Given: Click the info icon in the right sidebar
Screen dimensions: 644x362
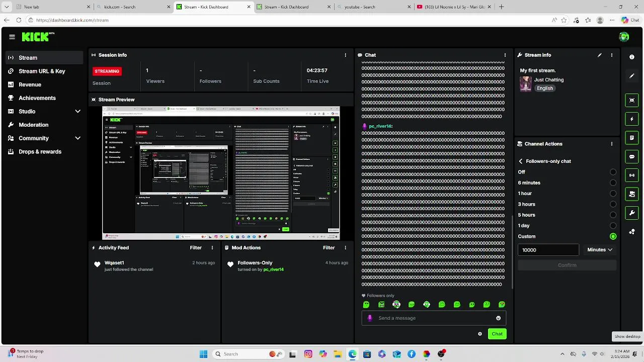Looking at the screenshot, I should pyautogui.click(x=632, y=57).
